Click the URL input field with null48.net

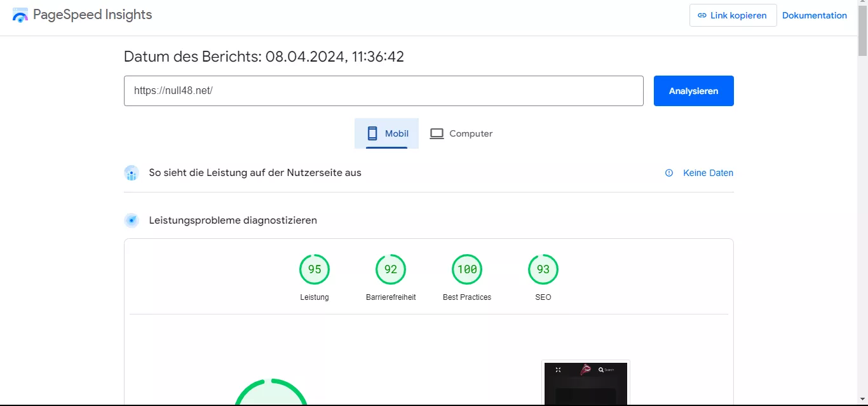click(383, 91)
